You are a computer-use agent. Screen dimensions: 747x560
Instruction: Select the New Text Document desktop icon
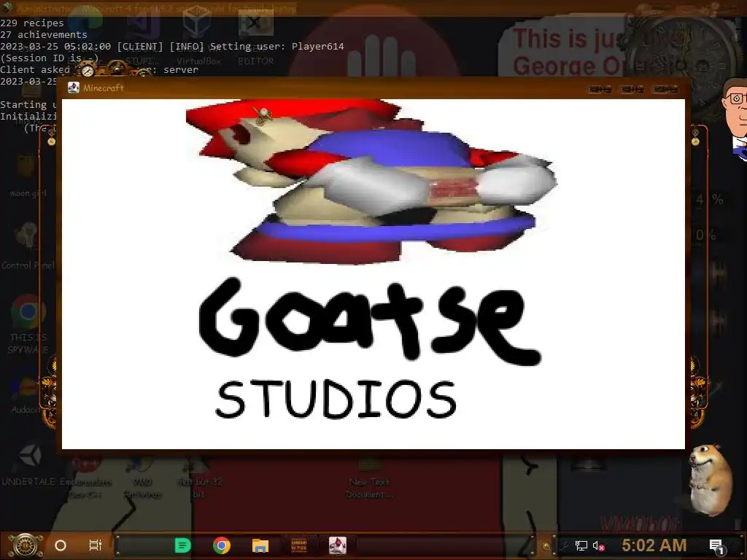[x=370, y=478]
